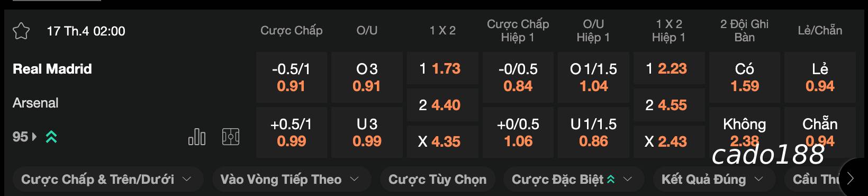The image size is (868, 196).
Task: Select Có for both teams to score at 1.59
Action: [744, 77]
